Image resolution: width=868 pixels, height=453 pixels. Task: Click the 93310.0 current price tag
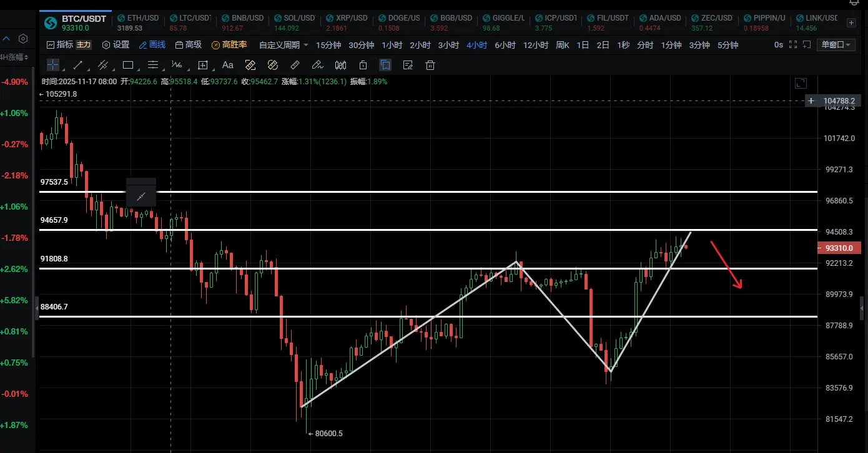[x=839, y=248]
